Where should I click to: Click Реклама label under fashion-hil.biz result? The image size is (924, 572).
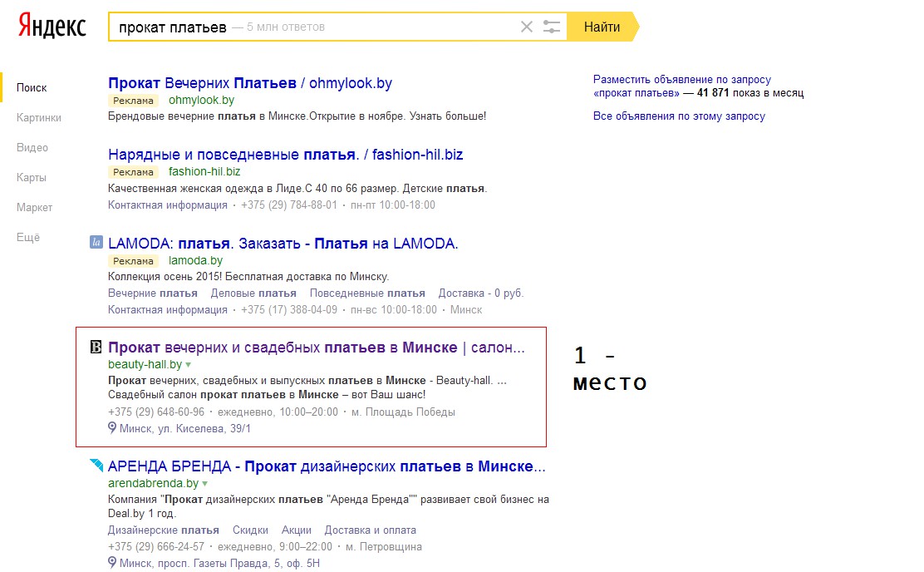pyautogui.click(x=133, y=172)
